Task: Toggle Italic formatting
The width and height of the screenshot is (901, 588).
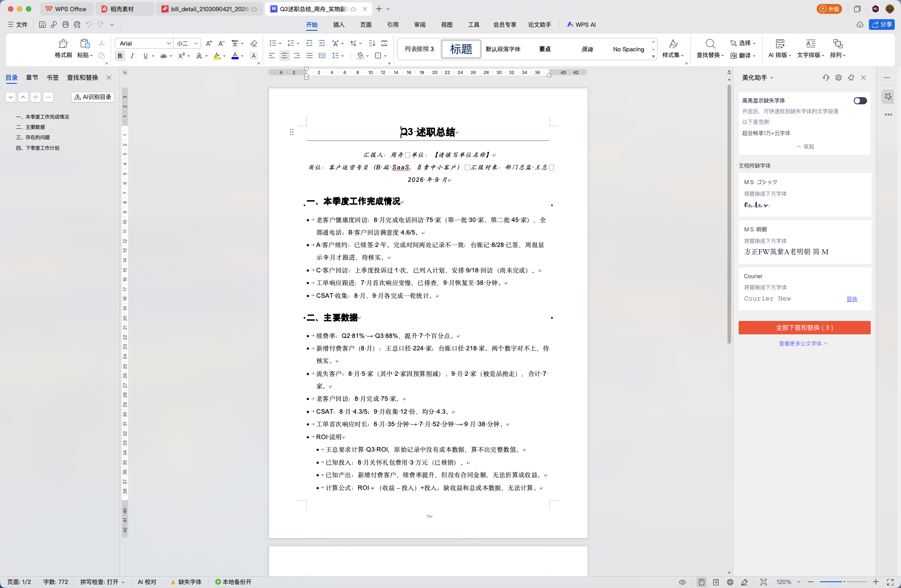Action: coord(132,56)
